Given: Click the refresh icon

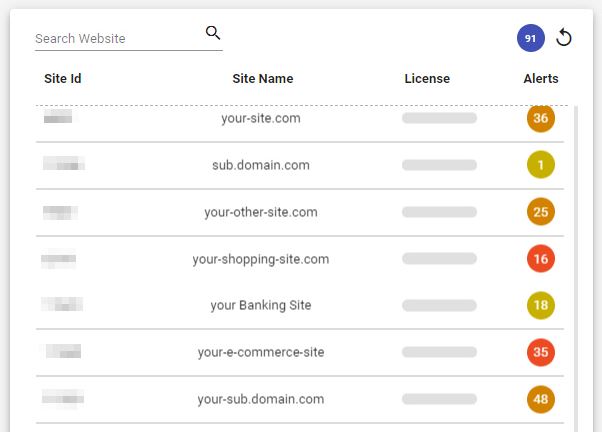Looking at the screenshot, I should (x=564, y=38).
